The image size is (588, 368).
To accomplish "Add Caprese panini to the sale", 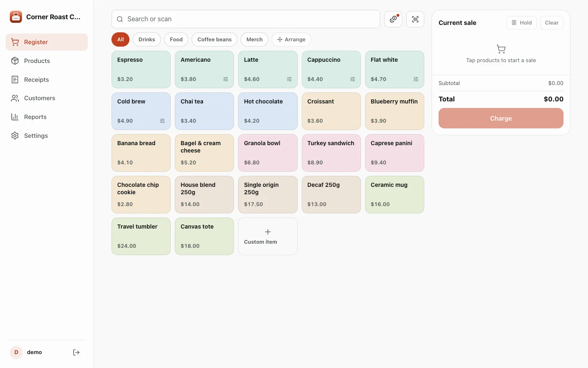I will click(x=394, y=153).
